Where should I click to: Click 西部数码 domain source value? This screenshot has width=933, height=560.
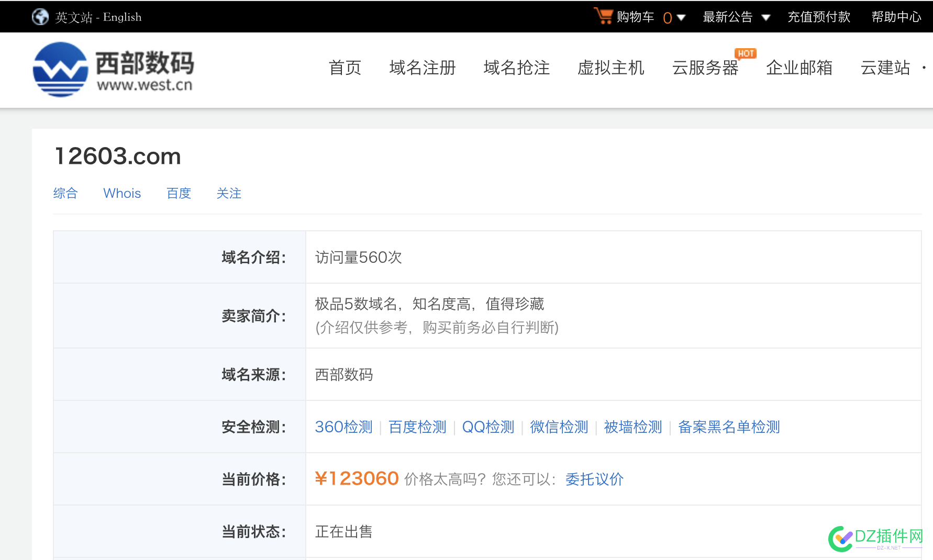point(343,375)
